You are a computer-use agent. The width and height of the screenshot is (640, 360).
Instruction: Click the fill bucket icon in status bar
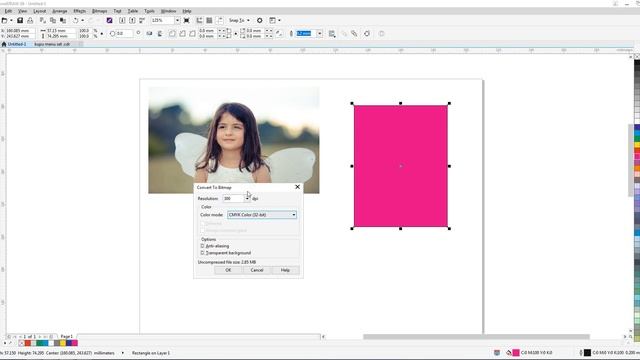(x=509, y=353)
